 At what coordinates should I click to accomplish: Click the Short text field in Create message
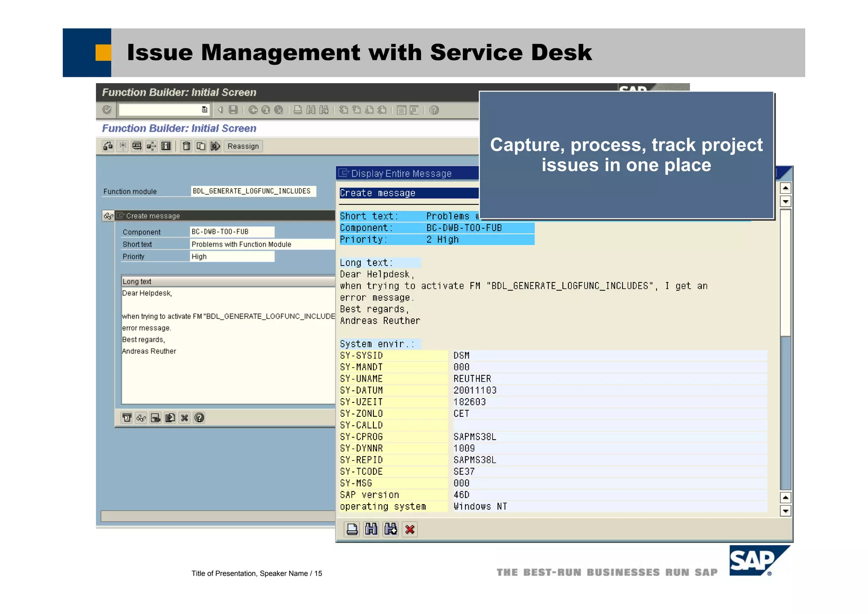coord(262,244)
